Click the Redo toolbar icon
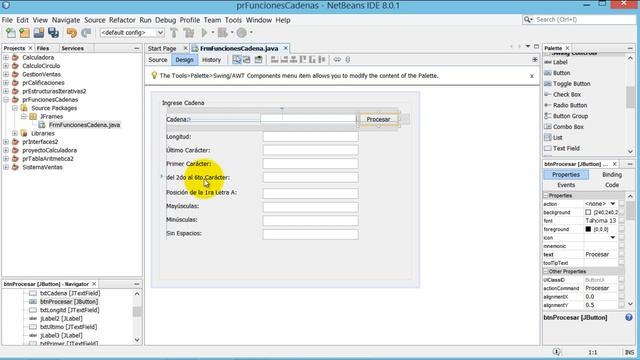This screenshot has width=640, height=360. (86, 33)
